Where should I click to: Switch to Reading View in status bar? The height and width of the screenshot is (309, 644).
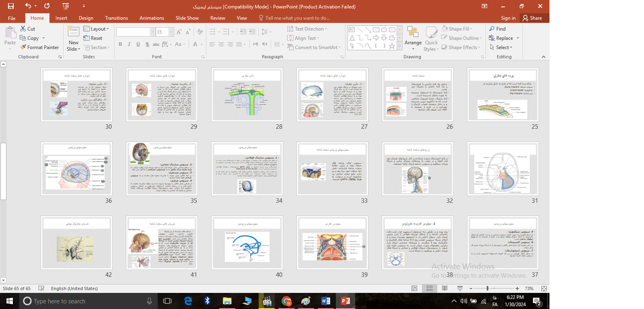pyautogui.click(x=444, y=288)
